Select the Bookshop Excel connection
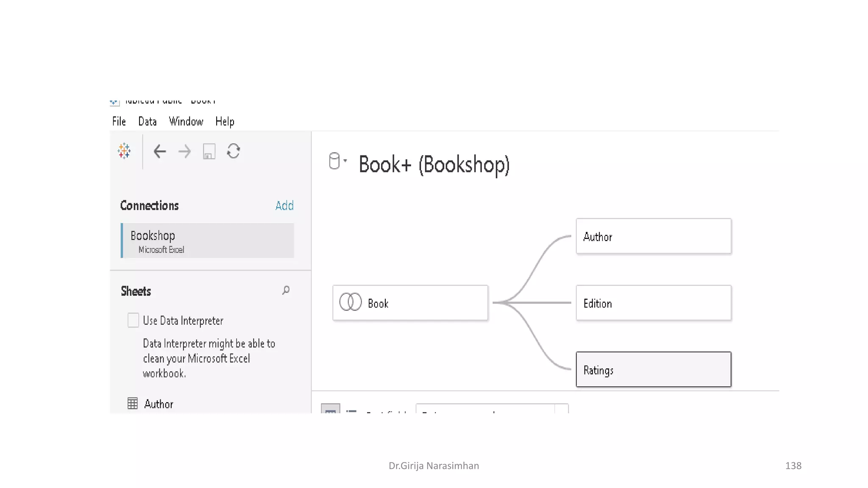 point(207,241)
